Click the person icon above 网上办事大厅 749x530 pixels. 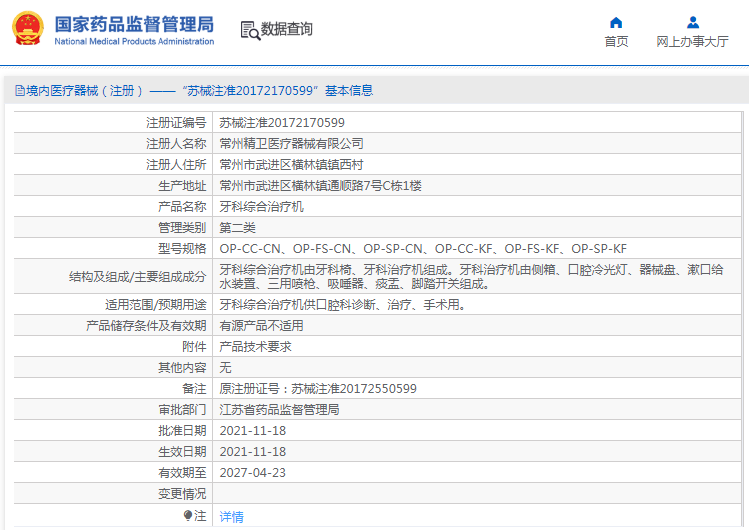click(692, 22)
